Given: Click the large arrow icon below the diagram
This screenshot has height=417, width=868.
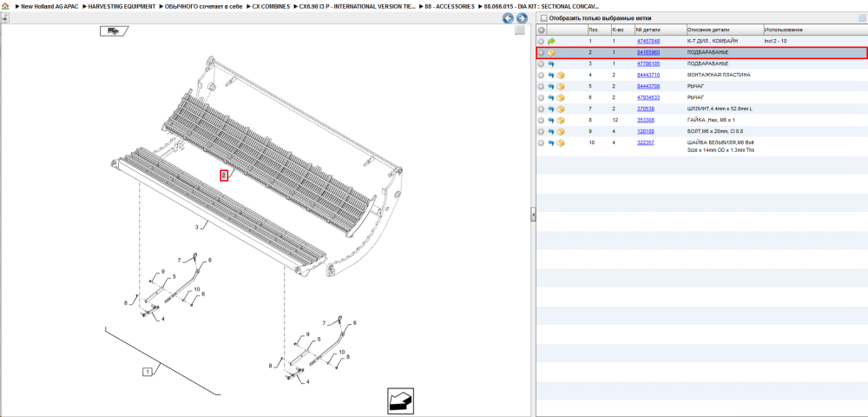Looking at the screenshot, I should point(400,401).
